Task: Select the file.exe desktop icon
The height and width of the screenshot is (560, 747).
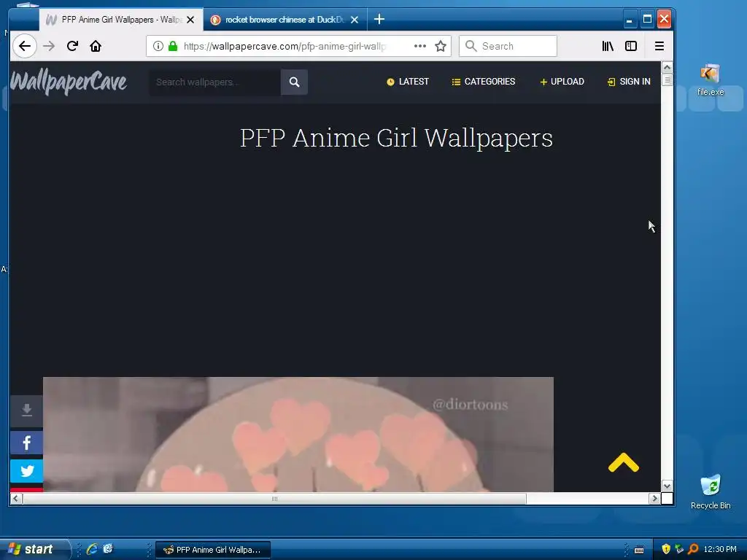Action: click(711, 80)
